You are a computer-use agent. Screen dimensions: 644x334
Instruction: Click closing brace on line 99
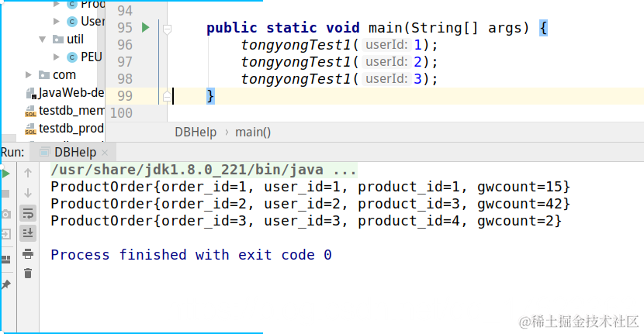click(210, 96)
